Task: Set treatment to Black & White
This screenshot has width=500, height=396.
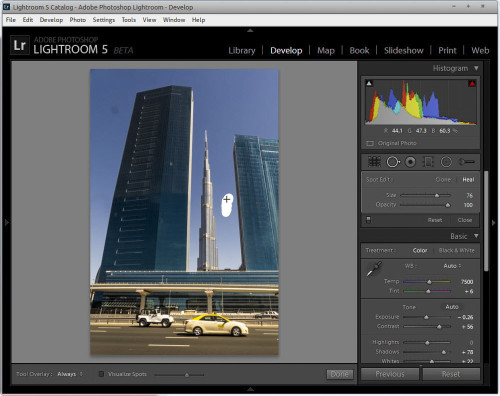Action: pos(456,250)
